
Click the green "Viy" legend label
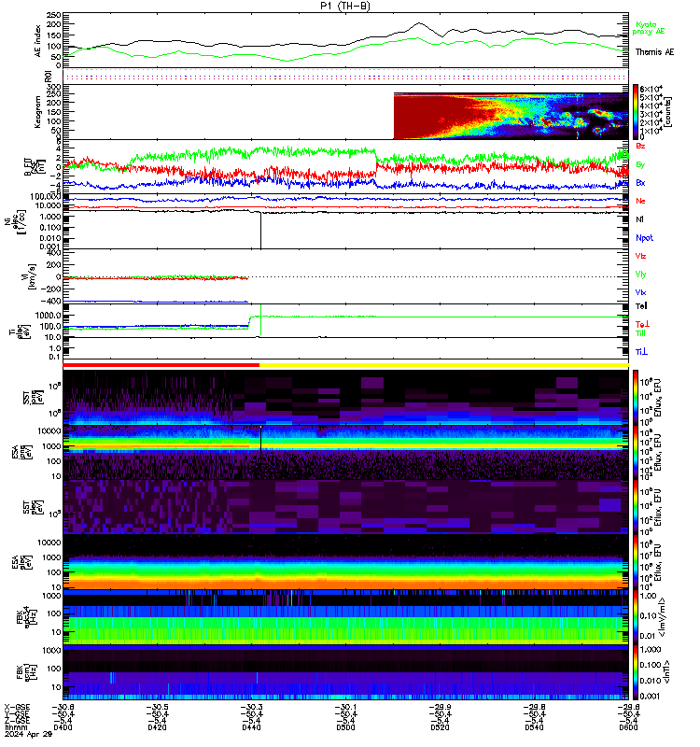coord(640,275)
